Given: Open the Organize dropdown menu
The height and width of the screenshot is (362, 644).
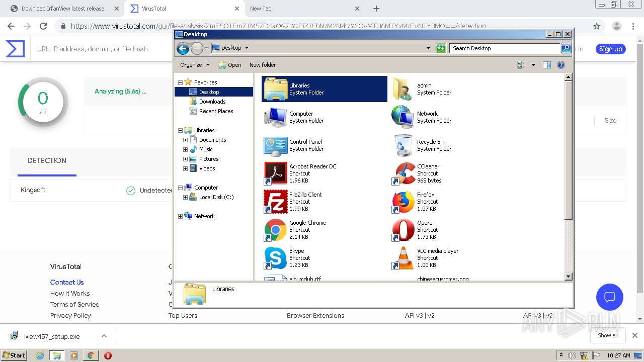Looking at the screenshot, I should (x=195, y=65).
